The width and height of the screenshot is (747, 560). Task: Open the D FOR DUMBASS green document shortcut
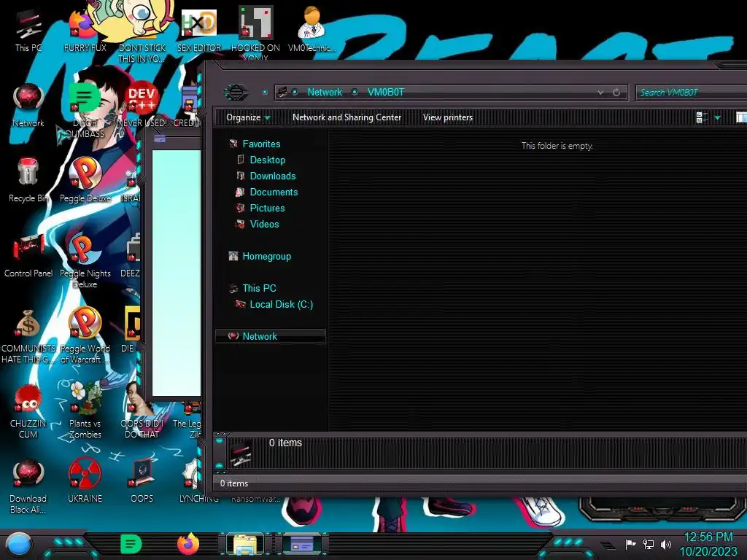(x=85, y=111)
